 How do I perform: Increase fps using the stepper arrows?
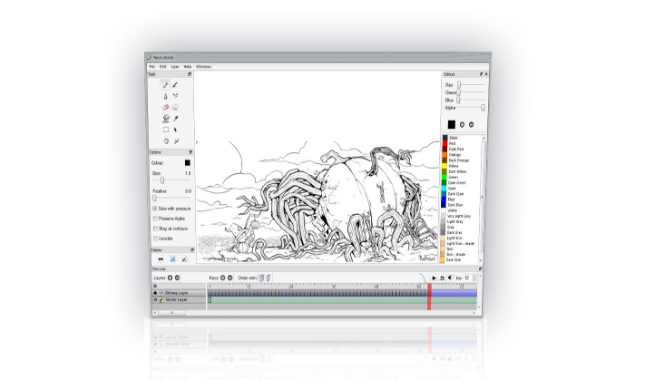pos(474,277)
